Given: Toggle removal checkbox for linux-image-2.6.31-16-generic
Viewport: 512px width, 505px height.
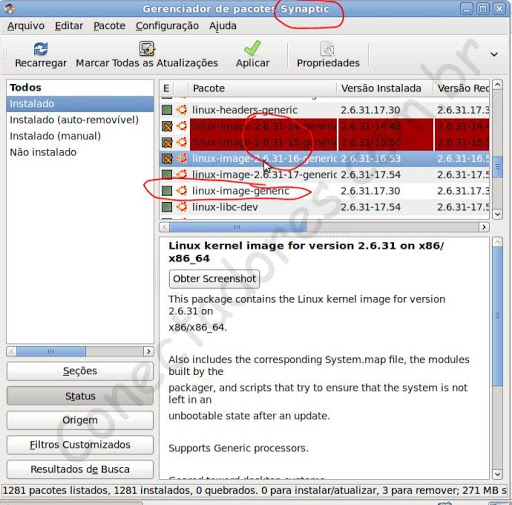Looking at the screenshot, I should point(167,159).
